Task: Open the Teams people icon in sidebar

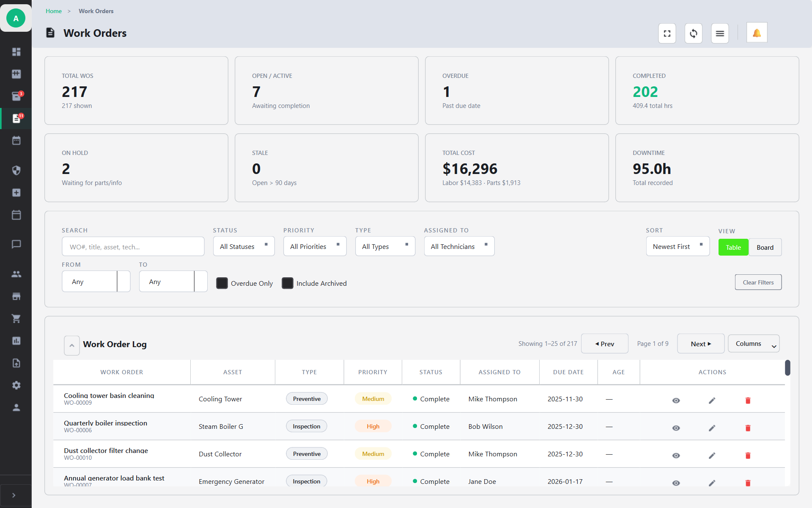Action: pos(16,274)
